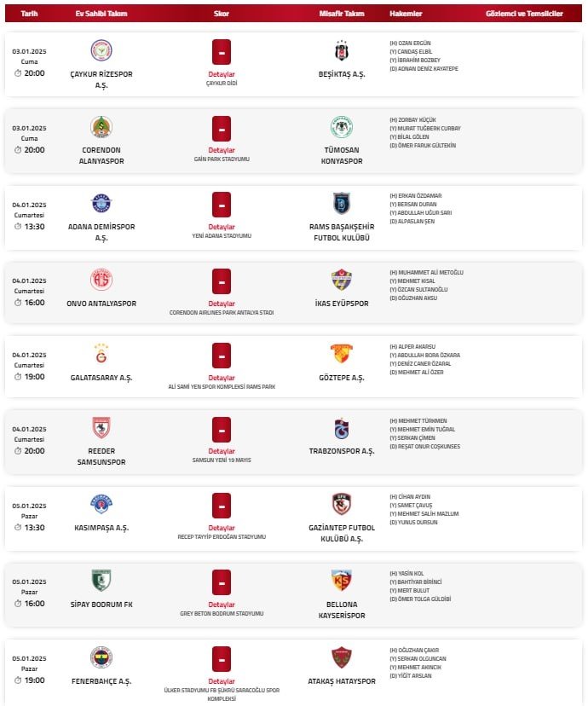Click the Beşiktaş A.Ş. club crest

341,51
